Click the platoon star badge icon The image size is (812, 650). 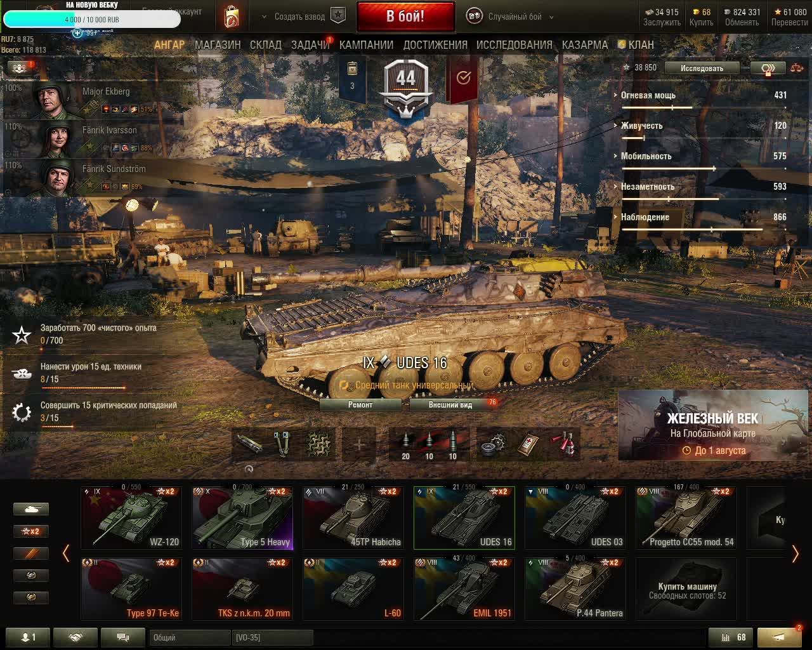point(338,16)
